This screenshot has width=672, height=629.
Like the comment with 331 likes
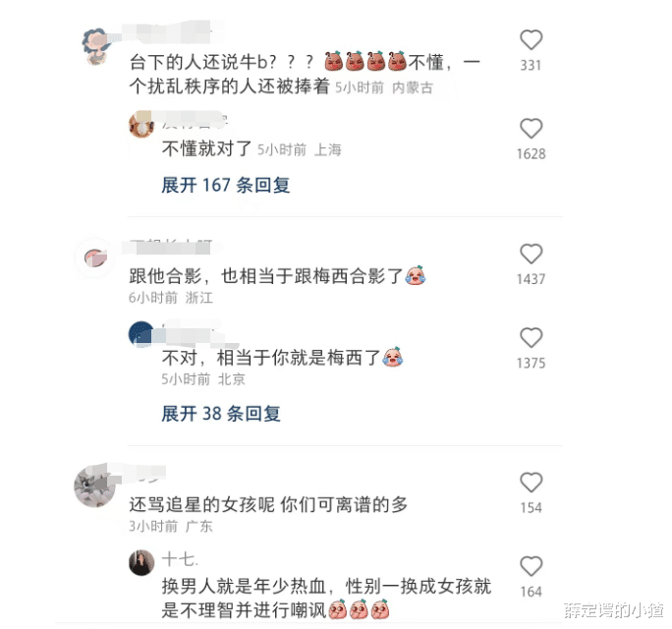tap(531, 40)
